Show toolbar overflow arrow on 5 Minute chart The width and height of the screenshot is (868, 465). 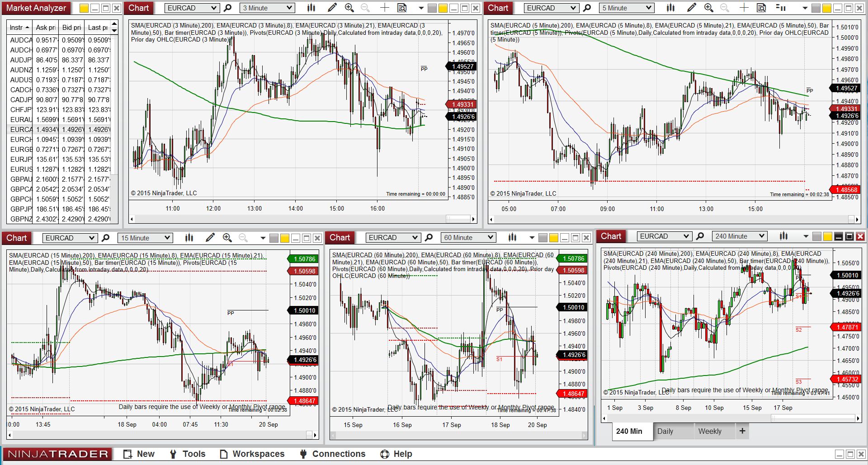805,8
